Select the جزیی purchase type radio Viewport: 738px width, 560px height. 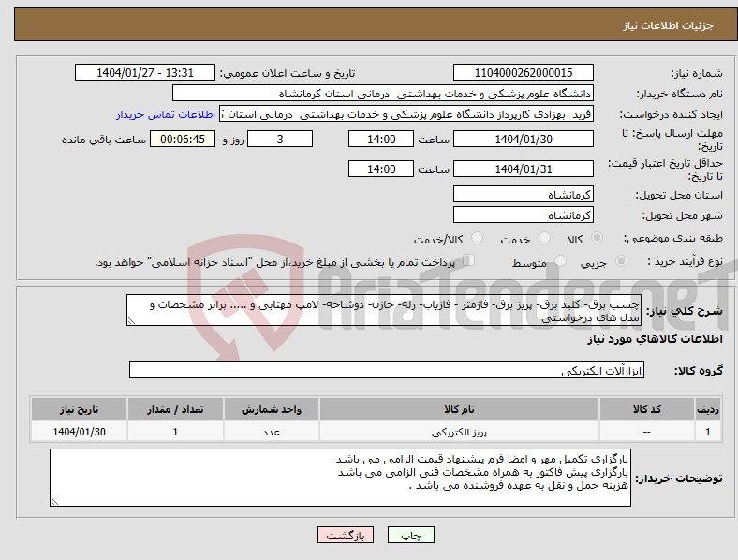[x=621, y=261]
